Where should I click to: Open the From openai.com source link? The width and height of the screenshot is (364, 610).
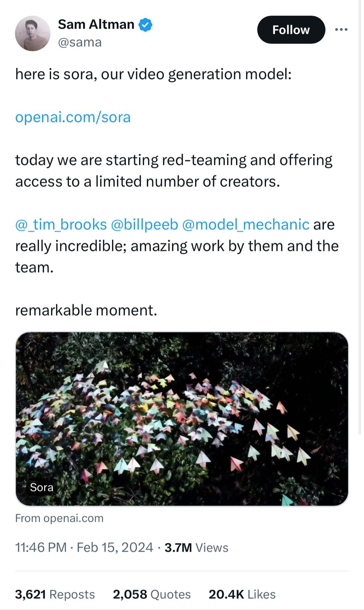[59, 518]
